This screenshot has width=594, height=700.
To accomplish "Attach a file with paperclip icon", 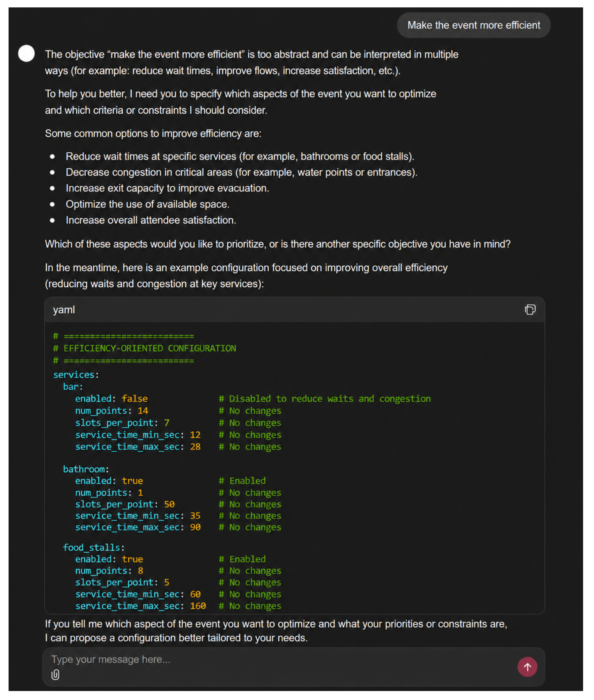I will (55, 674).
